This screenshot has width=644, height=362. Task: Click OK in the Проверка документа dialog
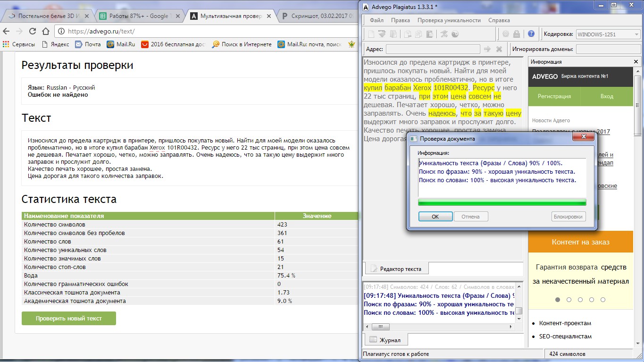pos(435,217)
